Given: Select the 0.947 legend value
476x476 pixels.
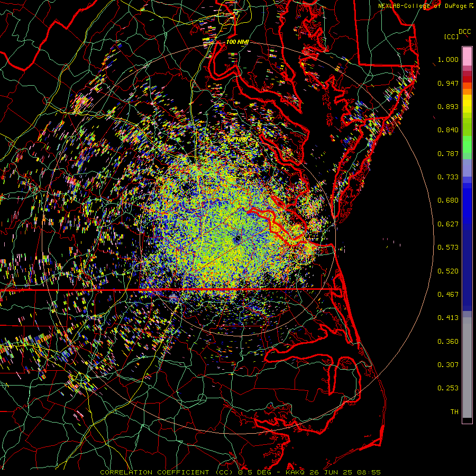Looking at the screenshot, I should [x=448, y=83].
